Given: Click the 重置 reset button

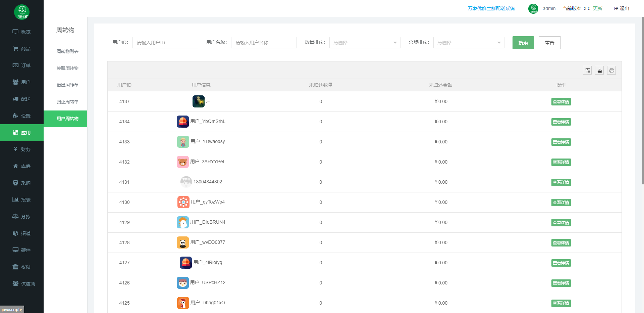Looking at the screenshot, I should 550,43.
